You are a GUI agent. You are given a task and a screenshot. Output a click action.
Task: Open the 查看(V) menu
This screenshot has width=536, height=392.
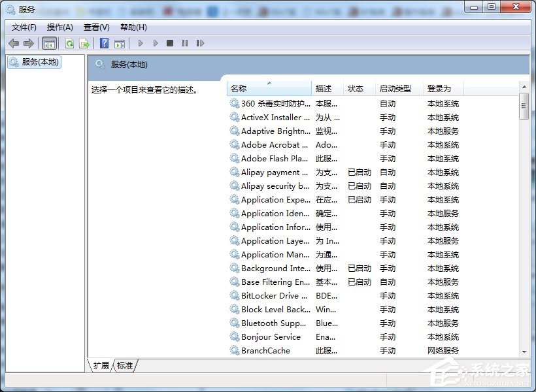(x=95, y=27)
